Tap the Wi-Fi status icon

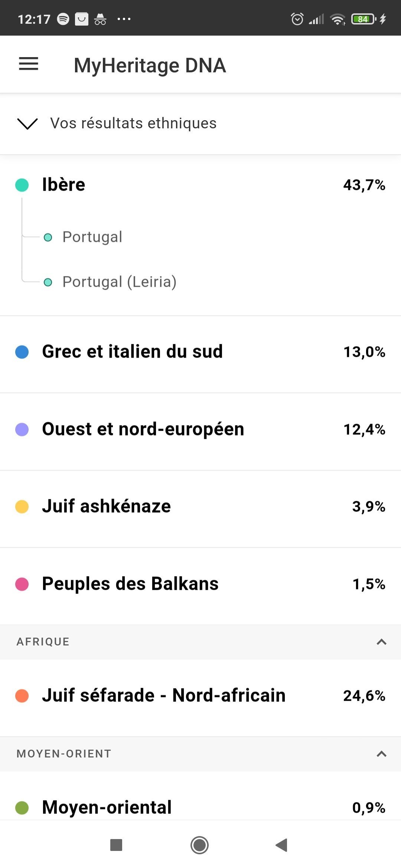[338, 19]
